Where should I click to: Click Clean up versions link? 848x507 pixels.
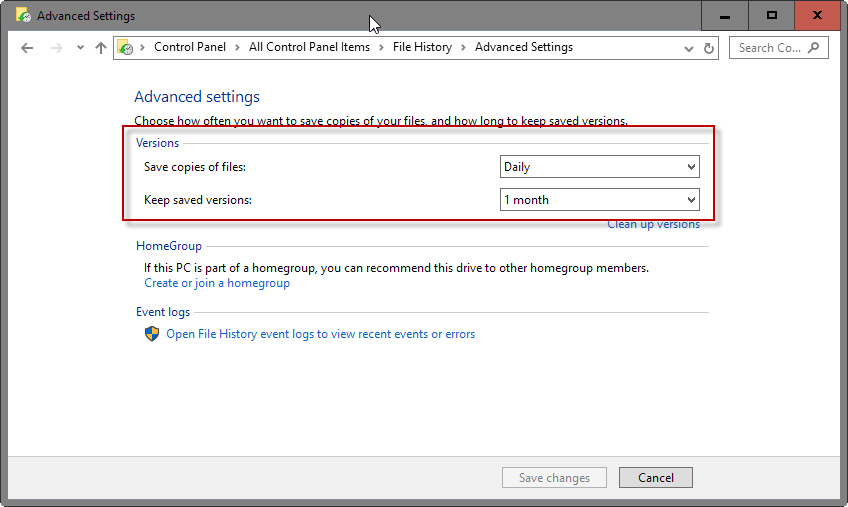(x=653, y=224)
